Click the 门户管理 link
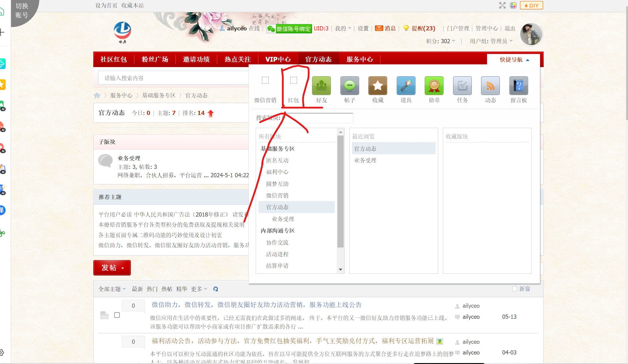The height and width of the screenshot is (364, 628). pos(458,28)
